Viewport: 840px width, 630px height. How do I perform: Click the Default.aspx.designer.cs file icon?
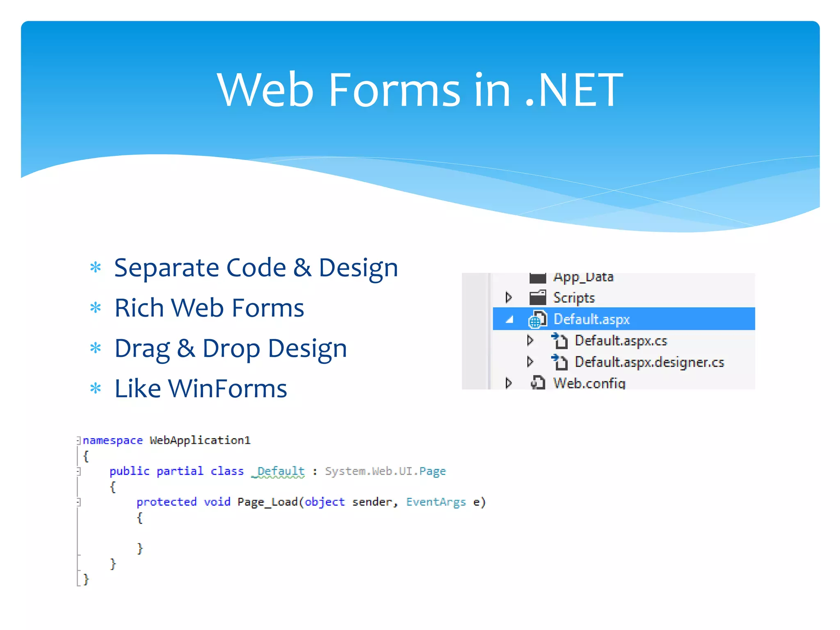tap(559, 362)
